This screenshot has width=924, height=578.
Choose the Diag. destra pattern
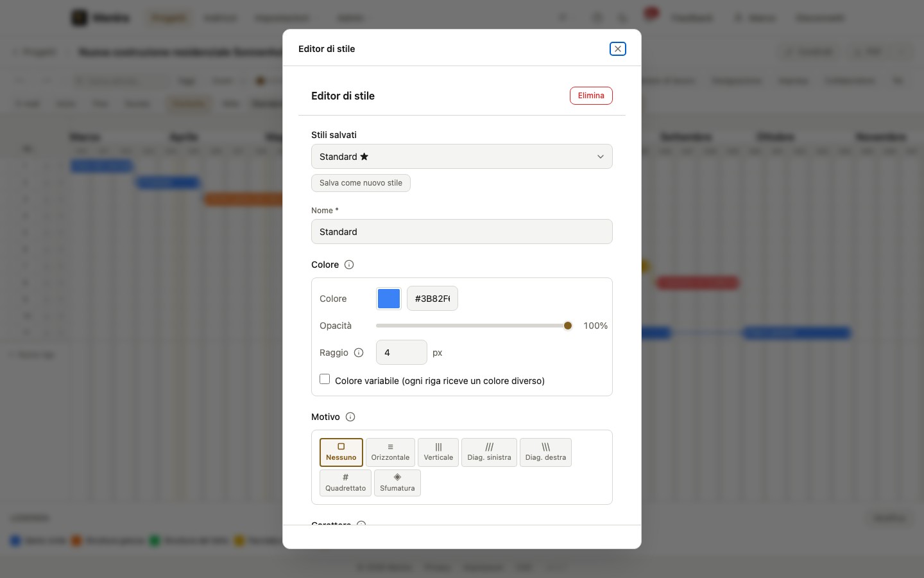point(545,452)
